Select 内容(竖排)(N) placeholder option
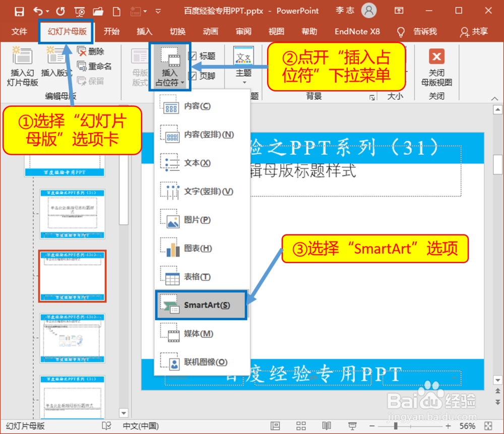Image resolution: width=504 pixels, height=434 pixels. 202,135
